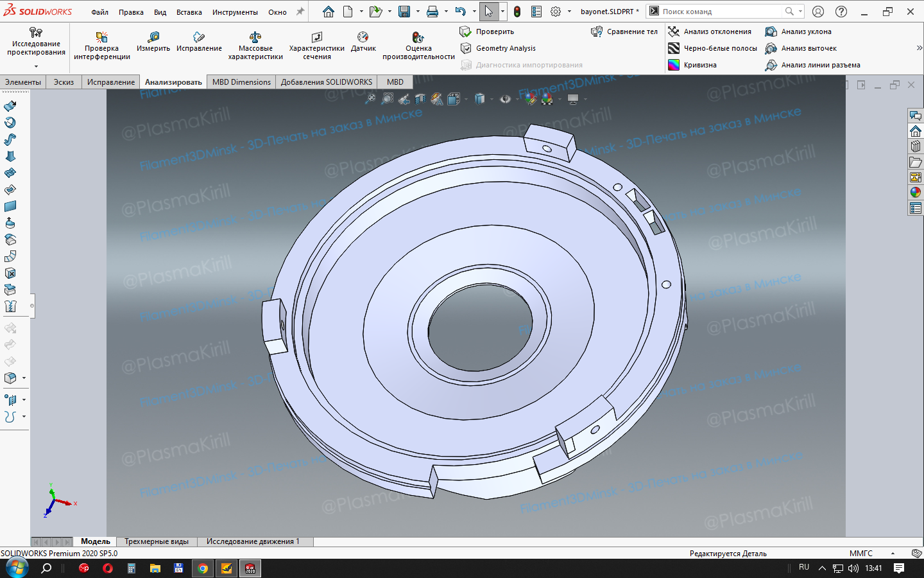Click Проверить (Check) button

tap(487, 31)
